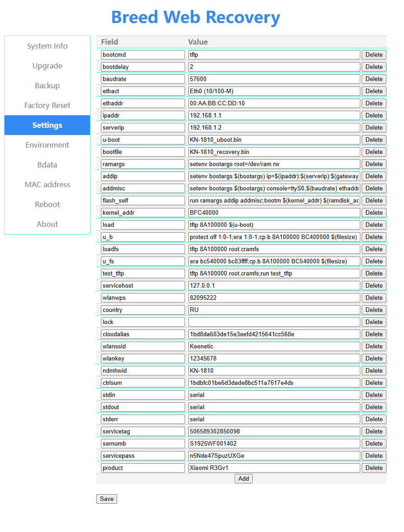Go to the MAC address page
This screenshot has height=532, width=404.
(x=47, y=185)
